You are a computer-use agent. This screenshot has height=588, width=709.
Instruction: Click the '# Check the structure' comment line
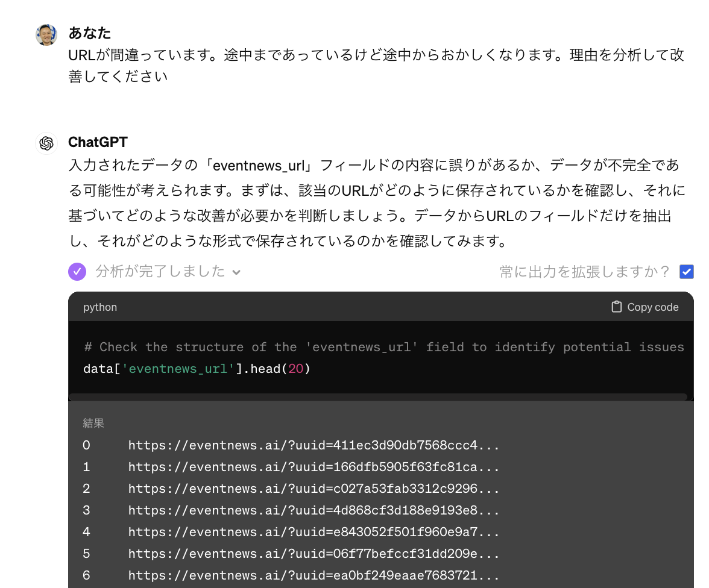(383, 347)
